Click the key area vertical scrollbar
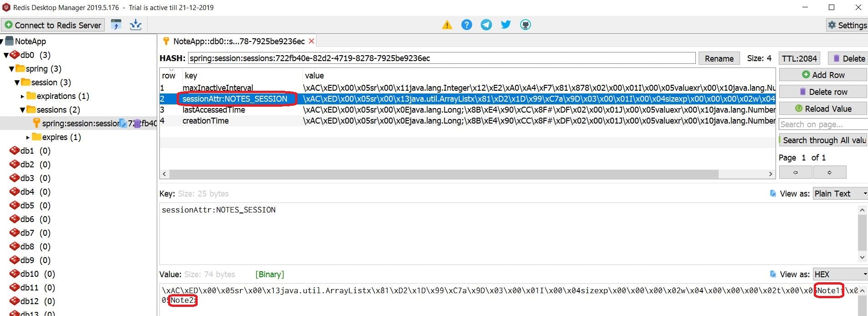The image size is (868, 316). point(862,233)
